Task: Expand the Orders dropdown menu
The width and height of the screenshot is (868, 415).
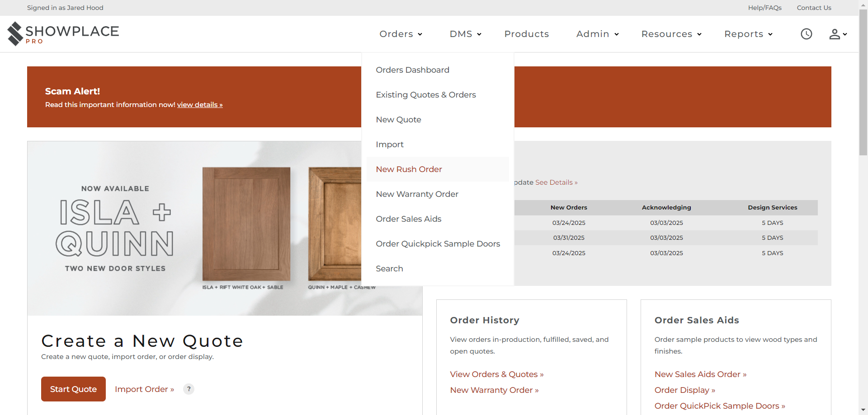Action: pyautogui.click(x=401, y=34)
